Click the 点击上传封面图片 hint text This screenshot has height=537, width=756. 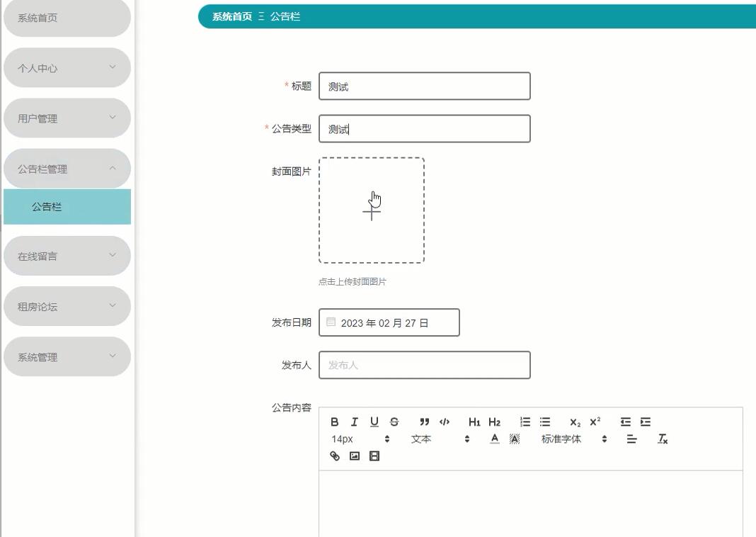pyautogui.click(x=353, y=282)
